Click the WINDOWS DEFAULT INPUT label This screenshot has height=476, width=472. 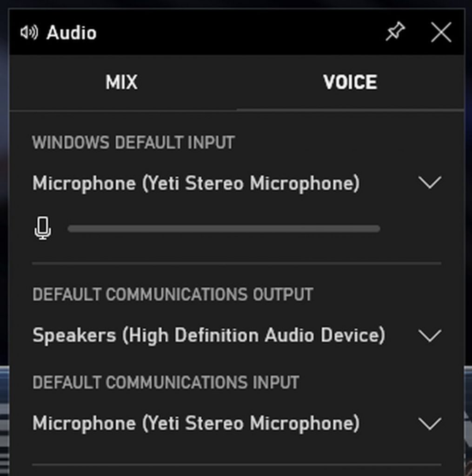[x=133, y=143]
